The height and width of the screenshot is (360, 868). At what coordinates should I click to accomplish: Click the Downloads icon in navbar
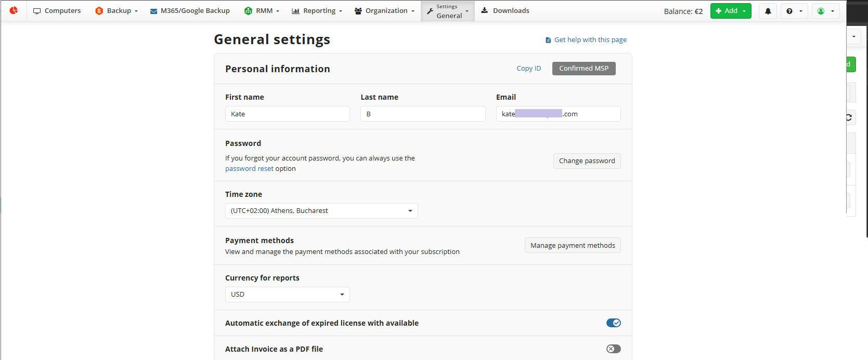[484, 10]
